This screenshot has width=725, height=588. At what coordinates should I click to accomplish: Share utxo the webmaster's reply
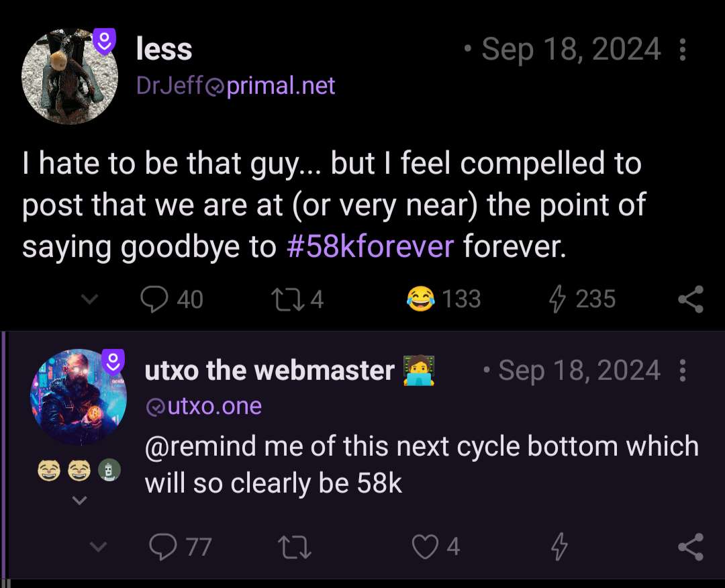coord(691,546)
